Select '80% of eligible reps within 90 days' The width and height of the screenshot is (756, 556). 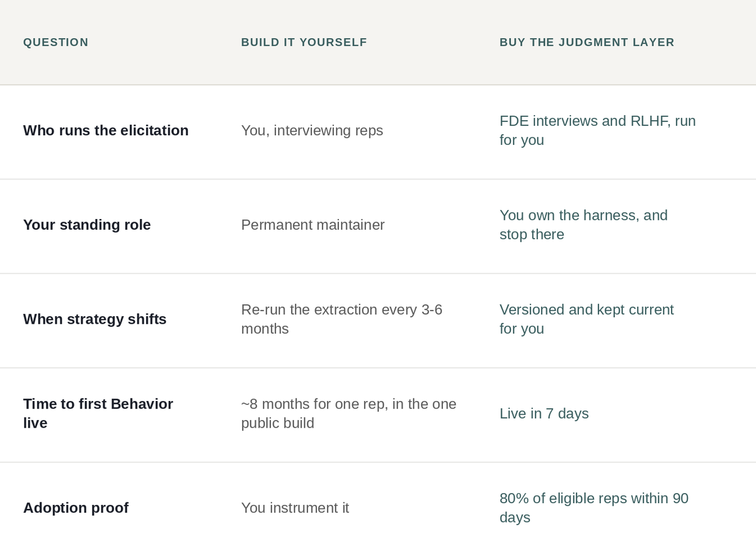[x=593, y=508]
